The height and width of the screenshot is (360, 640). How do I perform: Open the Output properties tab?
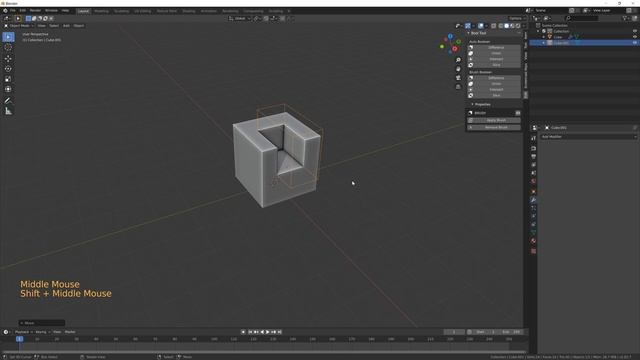coord(533,156)
